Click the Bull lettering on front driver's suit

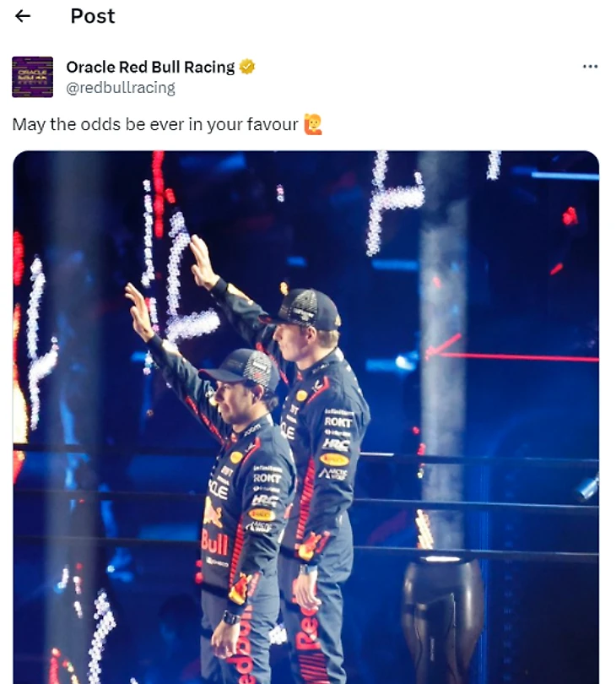point(215,544)
